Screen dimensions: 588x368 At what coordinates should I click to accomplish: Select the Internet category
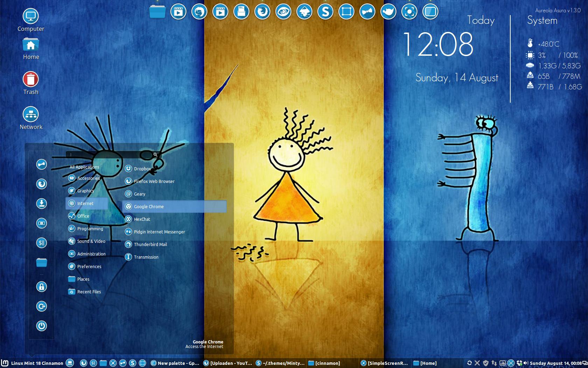(86, 203)
